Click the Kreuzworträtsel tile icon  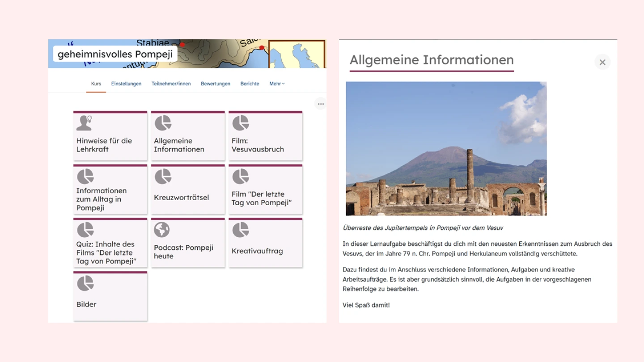coord(163,177)
